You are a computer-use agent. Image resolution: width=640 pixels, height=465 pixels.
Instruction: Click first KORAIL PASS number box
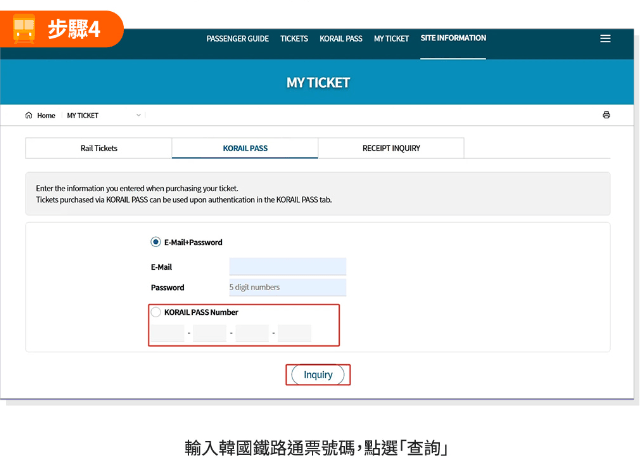[167, 333]
